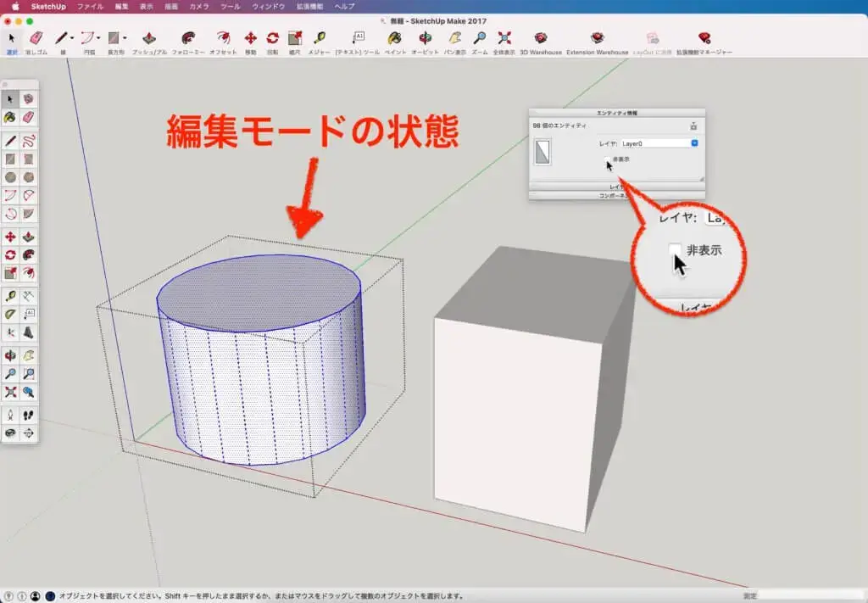This screenshot has height=603, width=868.
Task: Select the Make Component icon in the tool palette
Action: [x=28, y=99]
